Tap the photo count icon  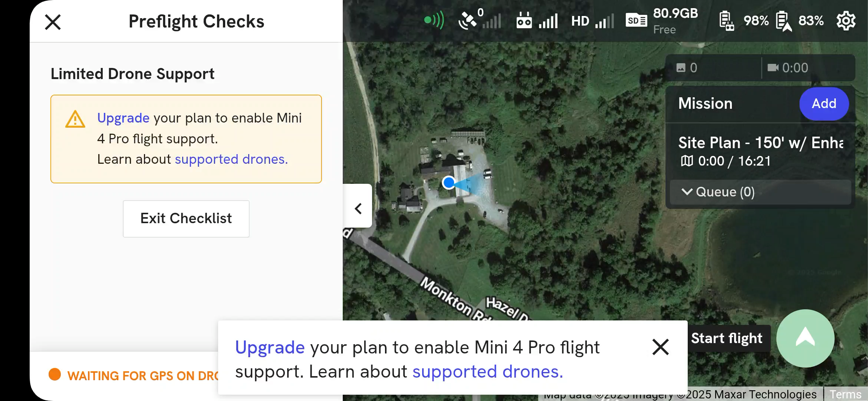click(681, 68)
